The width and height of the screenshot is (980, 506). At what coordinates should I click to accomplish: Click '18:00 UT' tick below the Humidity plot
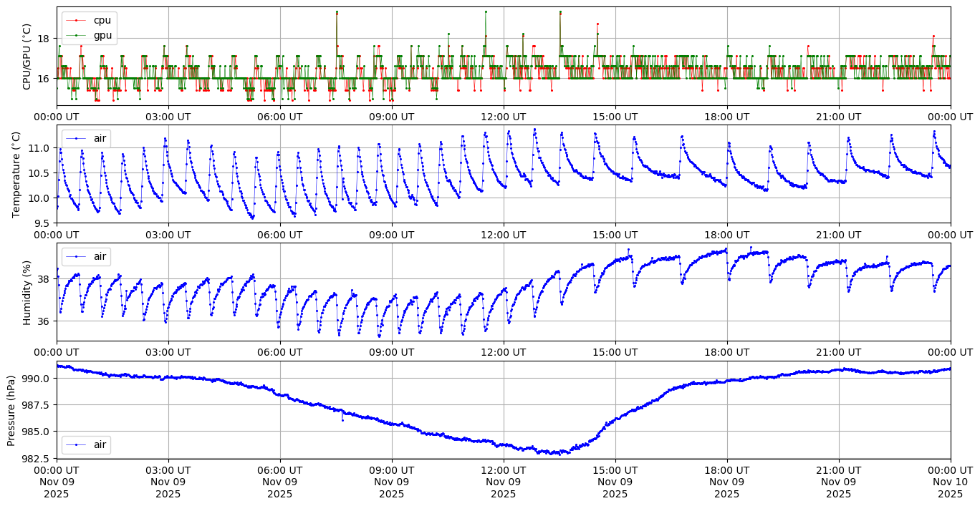point(726,352)
